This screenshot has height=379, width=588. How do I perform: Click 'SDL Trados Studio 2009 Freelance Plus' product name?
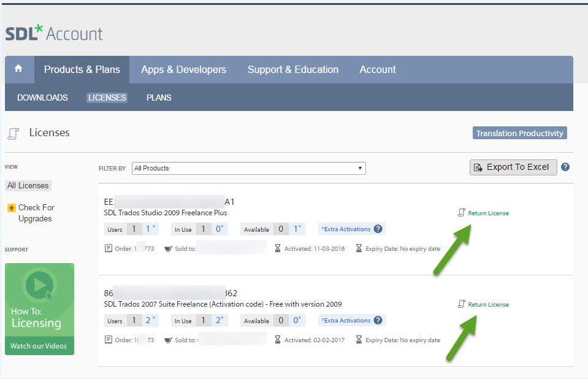click(166, 213)
